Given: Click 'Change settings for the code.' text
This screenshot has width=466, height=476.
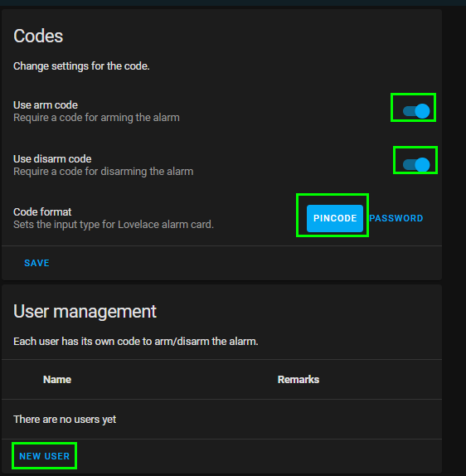Looking at the screenshot, I should point(81,66).
